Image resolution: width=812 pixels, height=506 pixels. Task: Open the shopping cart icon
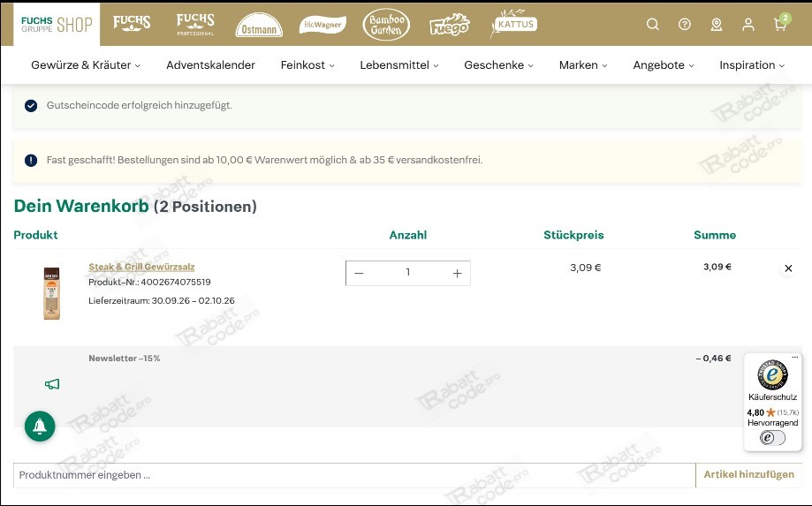coord(781,24)
